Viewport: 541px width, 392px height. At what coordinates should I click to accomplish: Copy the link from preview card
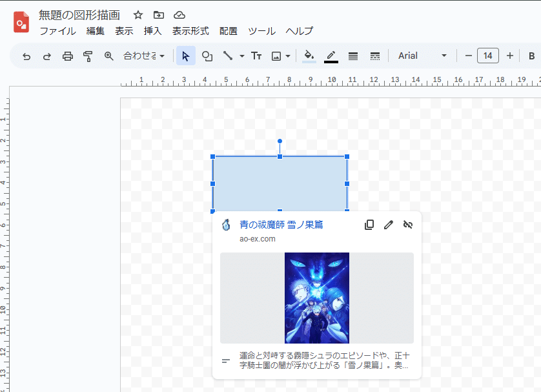pyautogui.click(x=369, y=225)
